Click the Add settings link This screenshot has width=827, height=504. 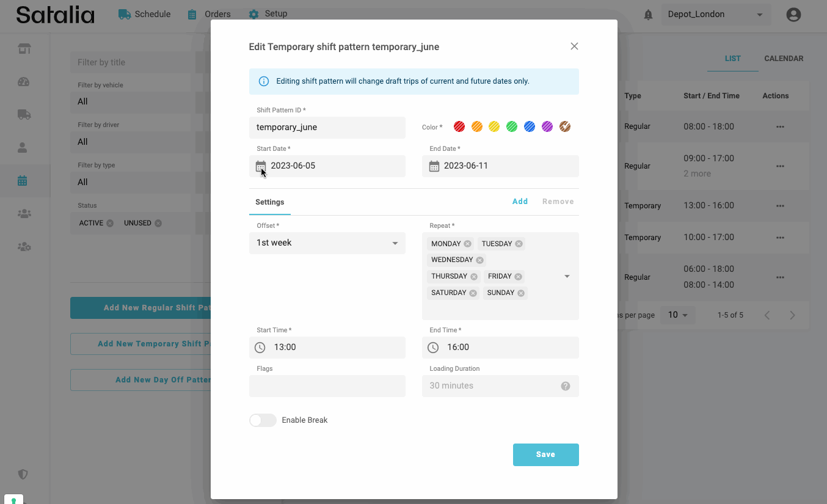pos(520,202)
